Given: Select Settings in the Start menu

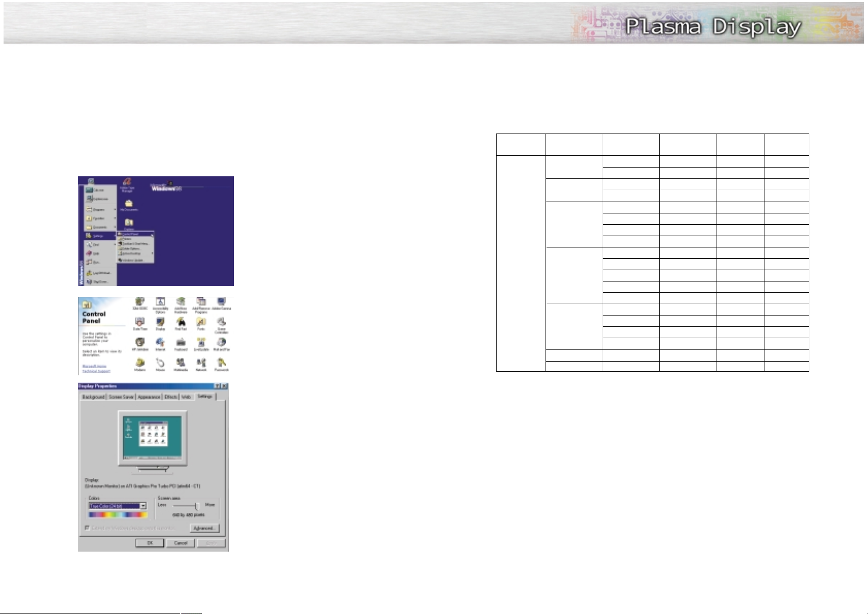Looking at the screenshot, I should point(100,236).
